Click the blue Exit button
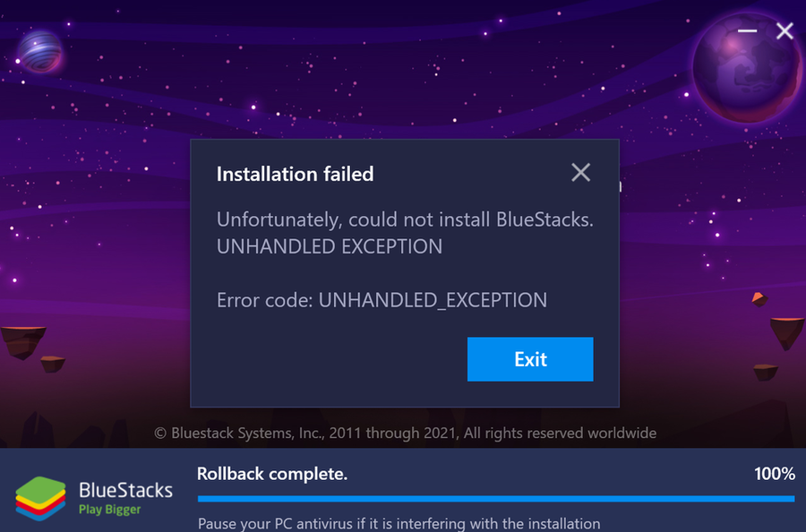This screenshot has height=532, width=806. point(530,359)
